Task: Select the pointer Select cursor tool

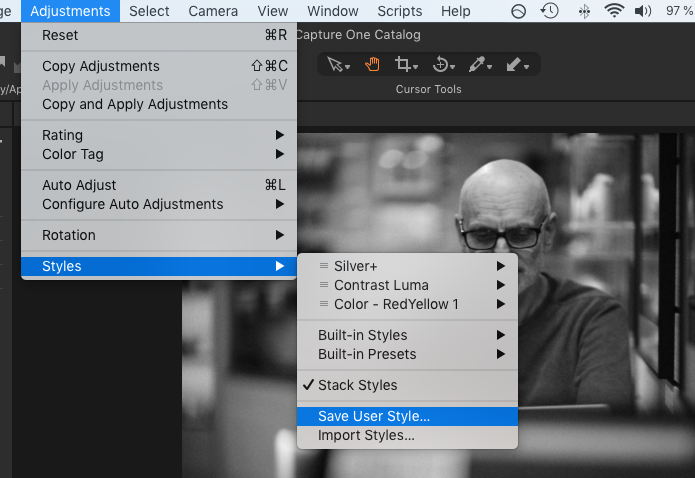Action: [x=337, y=64]
